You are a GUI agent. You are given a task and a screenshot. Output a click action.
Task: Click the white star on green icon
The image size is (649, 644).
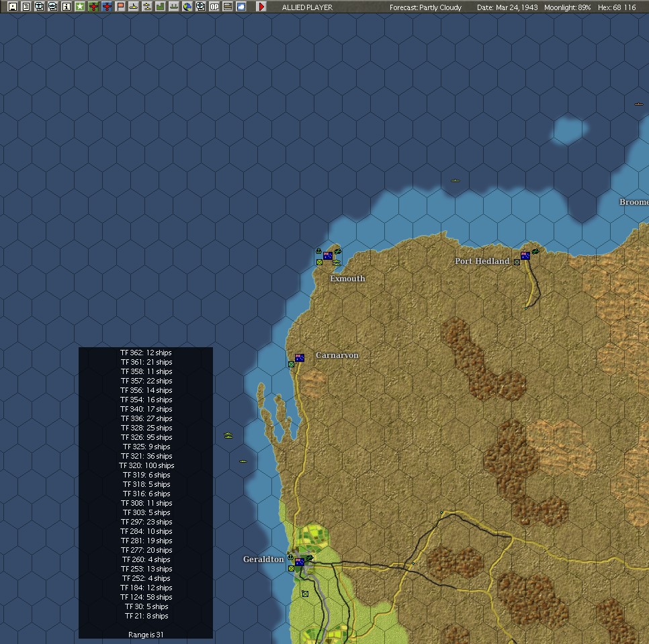[80, 7]
